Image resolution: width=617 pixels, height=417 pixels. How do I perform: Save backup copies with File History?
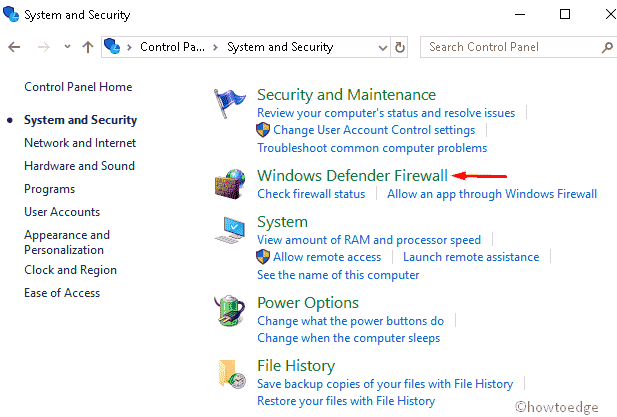[x=385, y=384]
